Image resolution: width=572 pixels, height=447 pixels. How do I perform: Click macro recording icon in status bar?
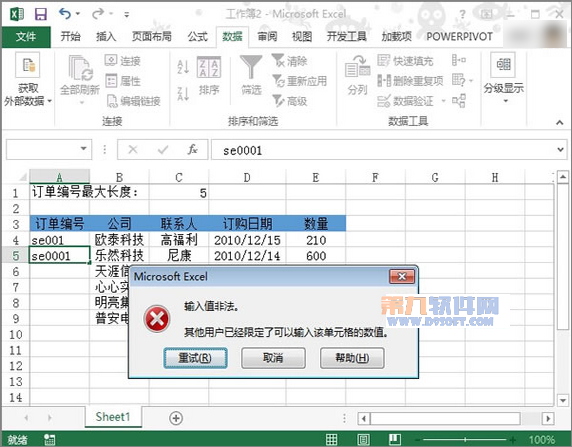coord(50,439)
